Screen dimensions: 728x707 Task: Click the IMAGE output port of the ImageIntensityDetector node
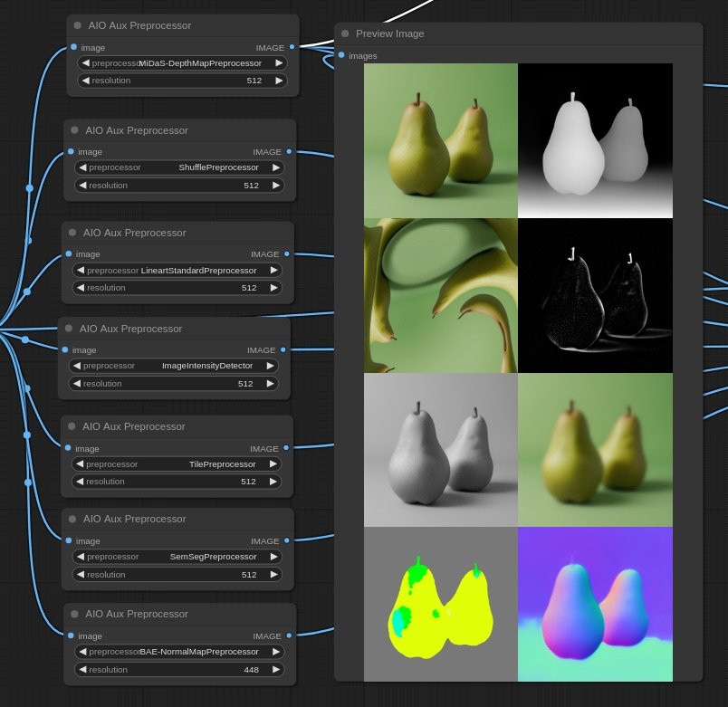pos(283,350)
